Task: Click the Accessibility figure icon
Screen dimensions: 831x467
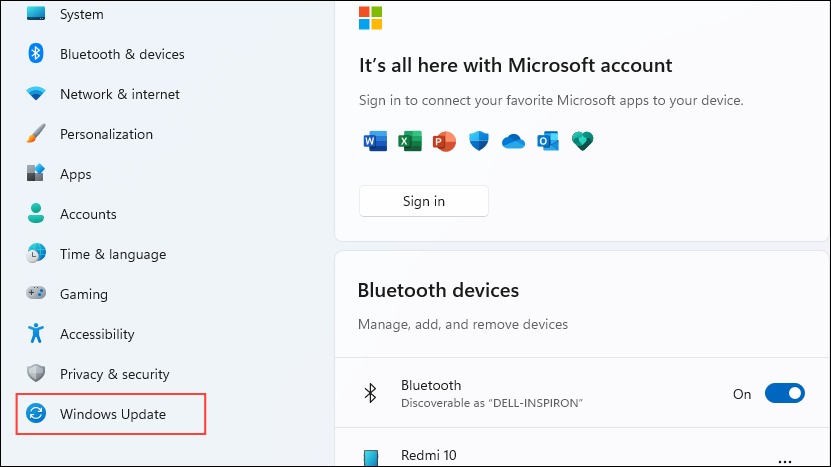Action: (x=36, y=333)
